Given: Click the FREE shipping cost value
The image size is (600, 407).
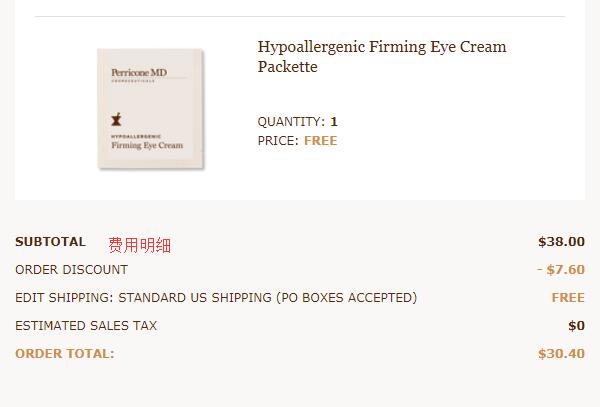Looking at the screenshot, I should (568, 298).
